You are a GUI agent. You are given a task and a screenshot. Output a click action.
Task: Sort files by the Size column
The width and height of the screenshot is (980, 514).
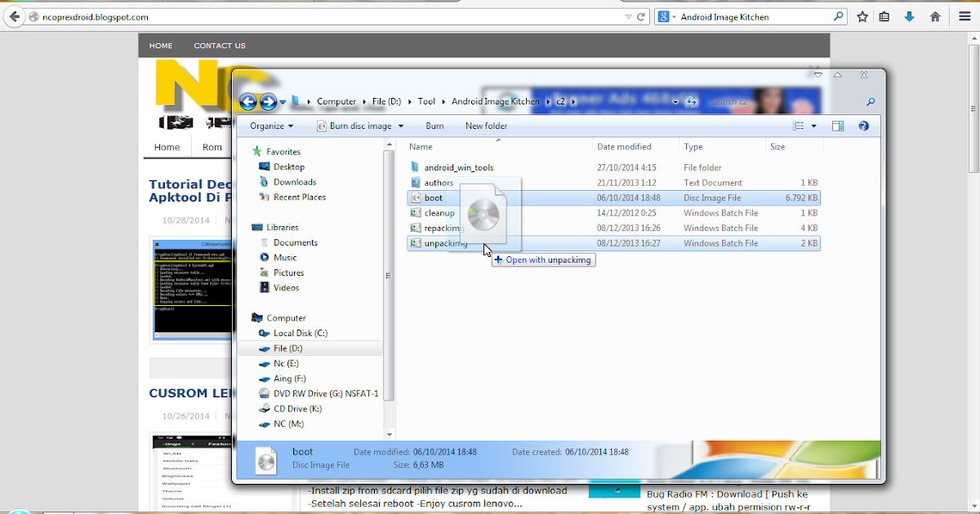tap(777, 147)
